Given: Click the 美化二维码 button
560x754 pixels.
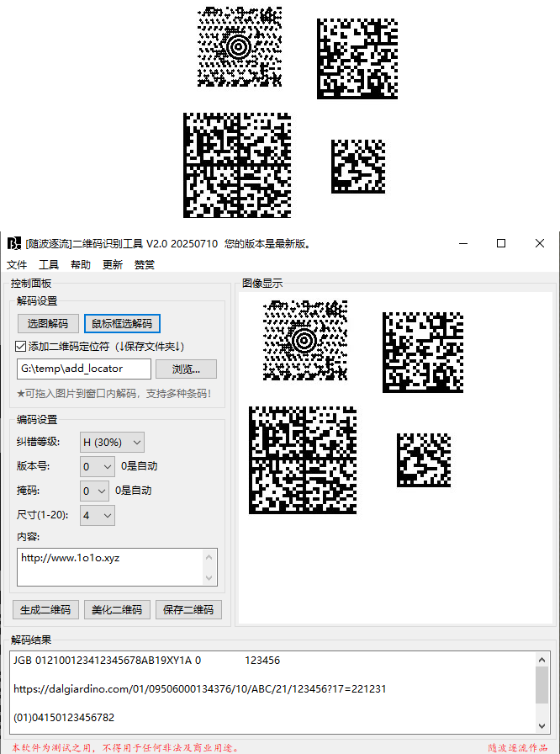Looking at the screenshot, I should (x=117, y=610).
